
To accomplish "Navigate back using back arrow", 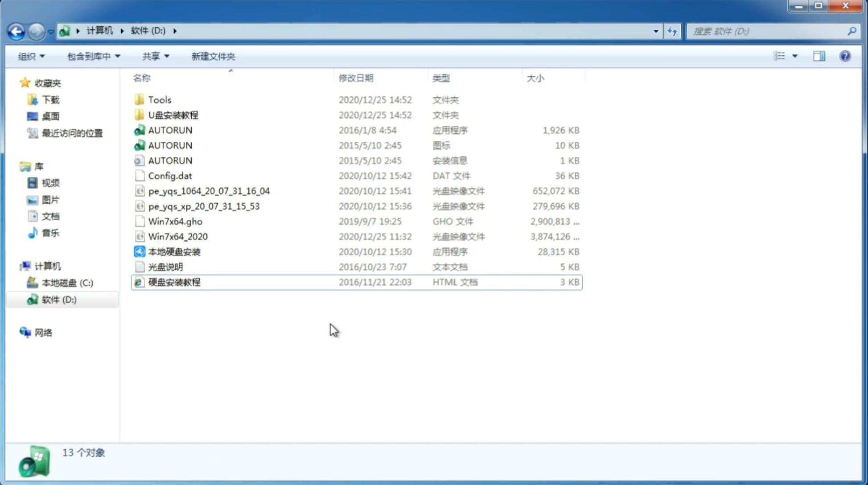I will pos(16,30).
